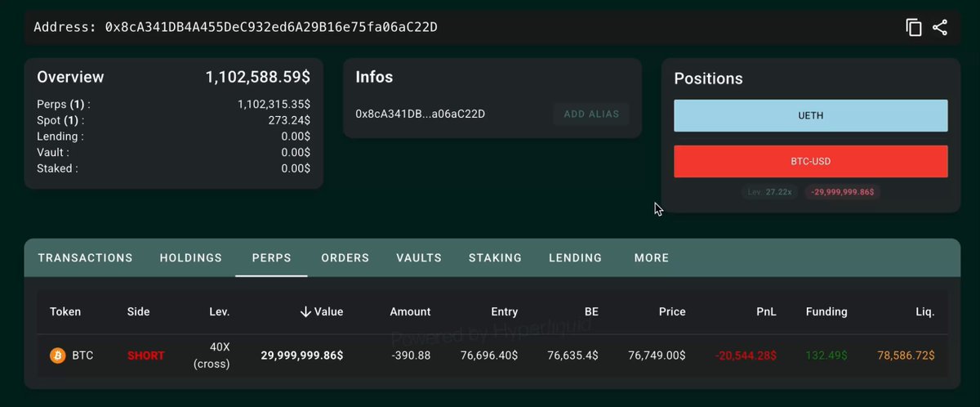Expand the MORE tab menu
The width and height of the screenshot is (980, 407).
(x=651, y=257)
